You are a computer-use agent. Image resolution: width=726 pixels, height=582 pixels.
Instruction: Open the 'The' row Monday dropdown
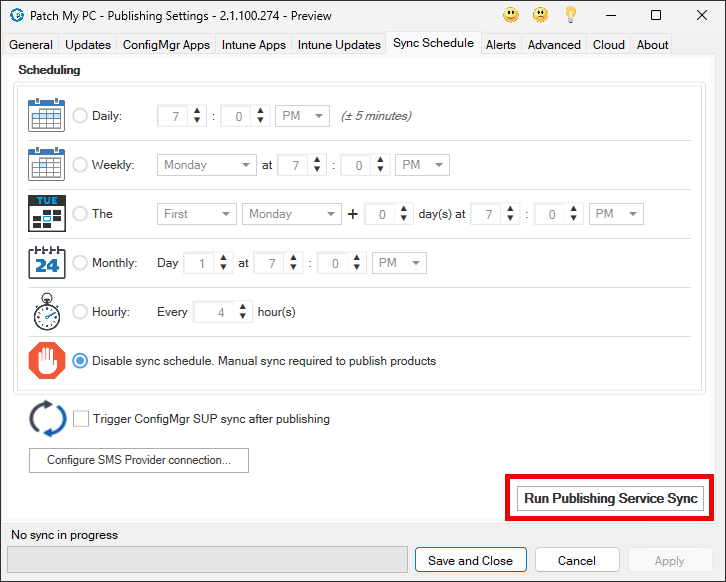coord(292,214)
